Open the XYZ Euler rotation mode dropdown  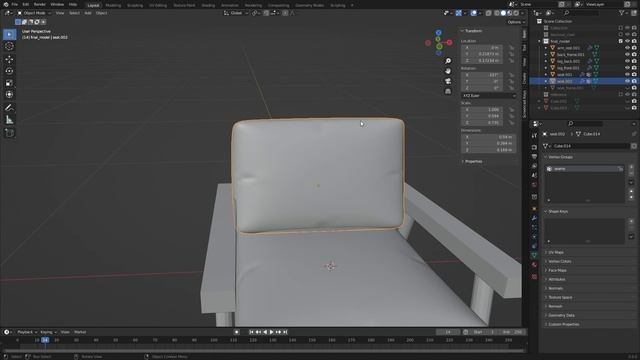tap(489, 96)
